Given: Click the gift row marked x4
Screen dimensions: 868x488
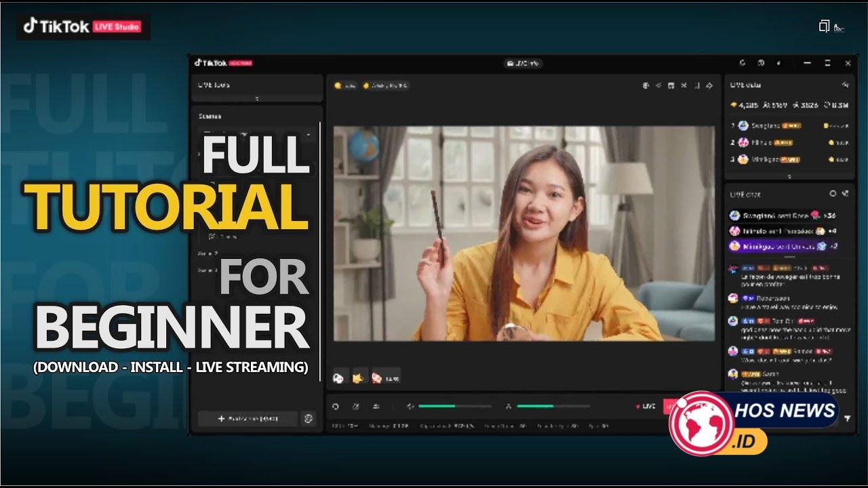Looking at the screenshot, I should [783, 231].
